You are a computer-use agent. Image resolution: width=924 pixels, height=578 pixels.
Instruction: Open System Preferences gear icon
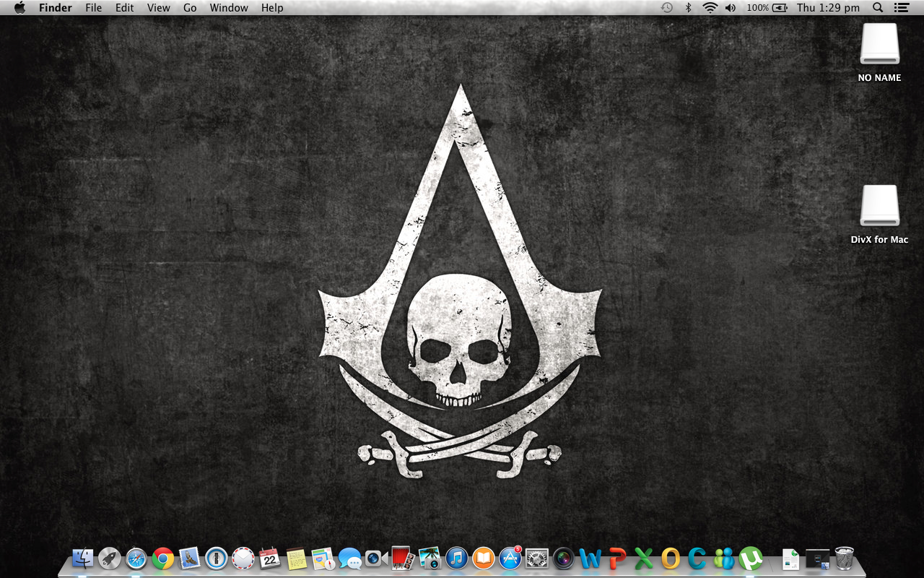click(x=537, y=558)
